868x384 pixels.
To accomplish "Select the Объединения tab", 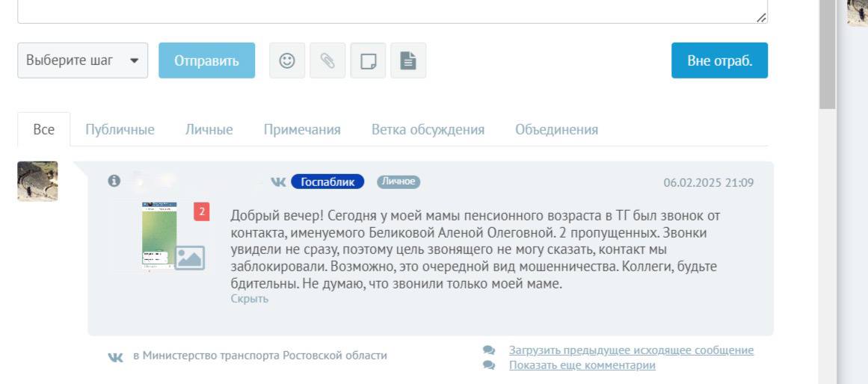I will tap(556, 129).
